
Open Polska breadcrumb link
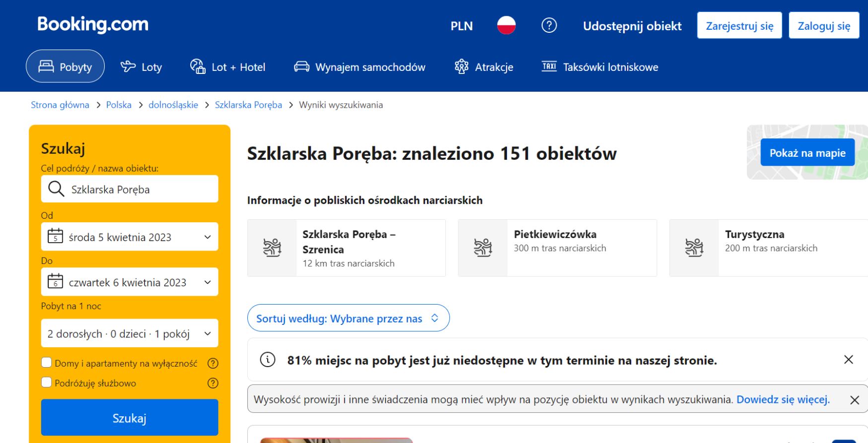[x=119, y=105]
